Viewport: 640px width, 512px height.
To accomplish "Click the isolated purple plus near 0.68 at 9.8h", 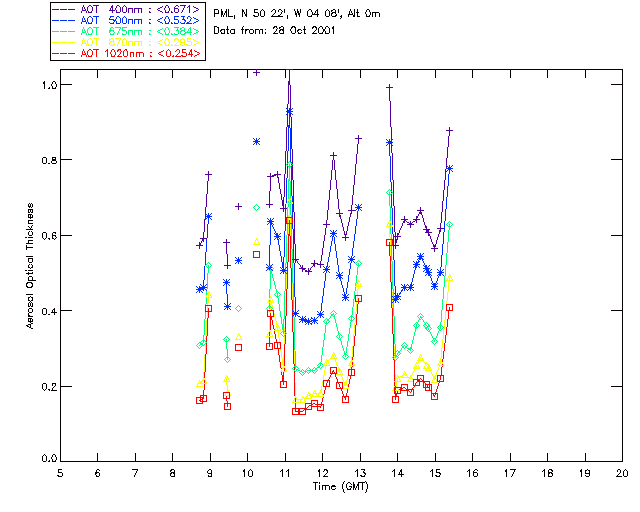I will coord(238,207).
